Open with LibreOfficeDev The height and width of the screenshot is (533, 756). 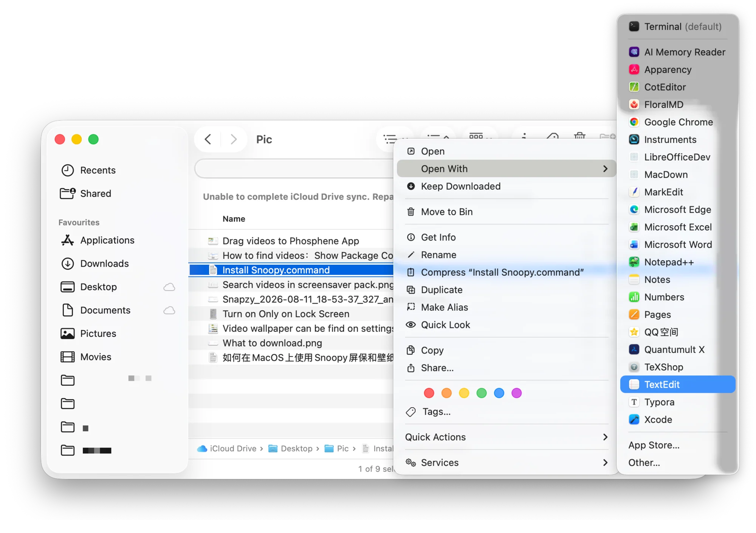[677, 157]
